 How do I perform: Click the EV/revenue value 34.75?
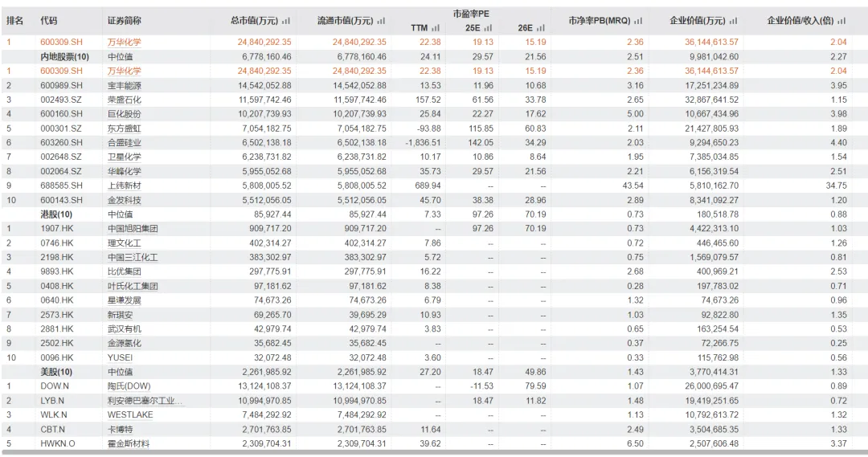(x=836, y=186)
